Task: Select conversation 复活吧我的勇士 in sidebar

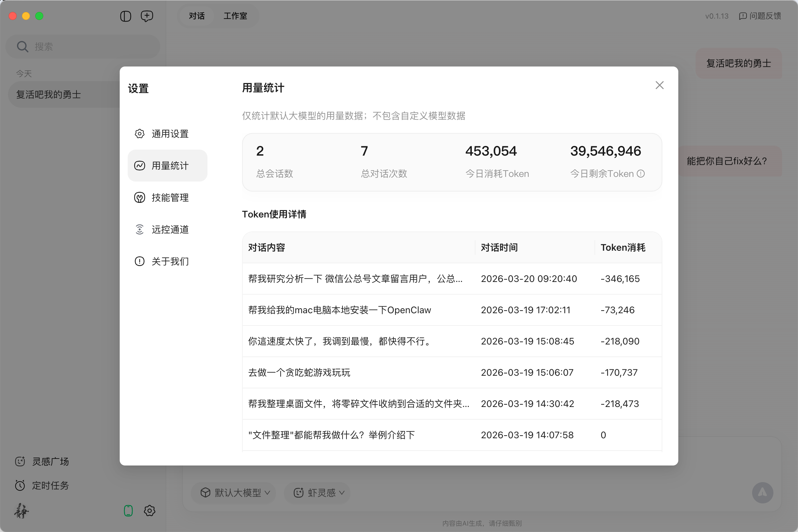Action: pyautogui.click(x=48, y=94)
